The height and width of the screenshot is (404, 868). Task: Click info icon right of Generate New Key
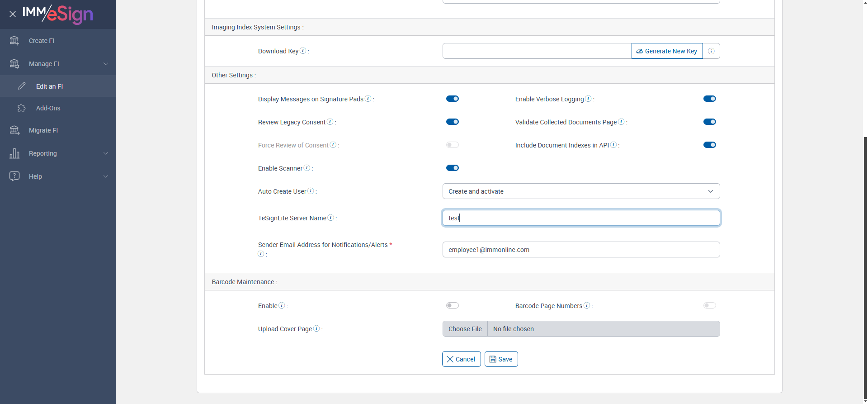pyautogui.click(x=711, y=51)
